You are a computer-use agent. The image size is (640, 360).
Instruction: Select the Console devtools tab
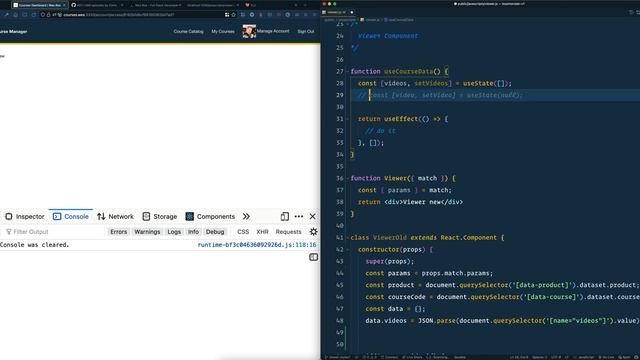point(71,216)
